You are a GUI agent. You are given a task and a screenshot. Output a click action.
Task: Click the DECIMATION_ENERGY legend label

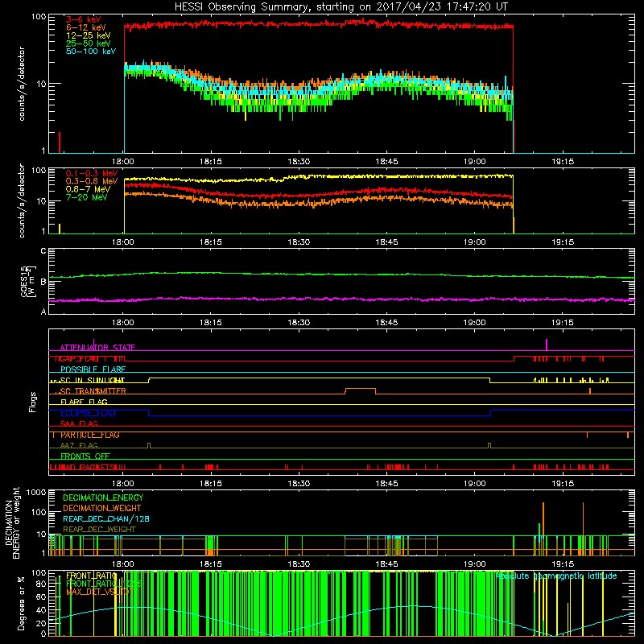pyautogui.click(x=103, y=497)
